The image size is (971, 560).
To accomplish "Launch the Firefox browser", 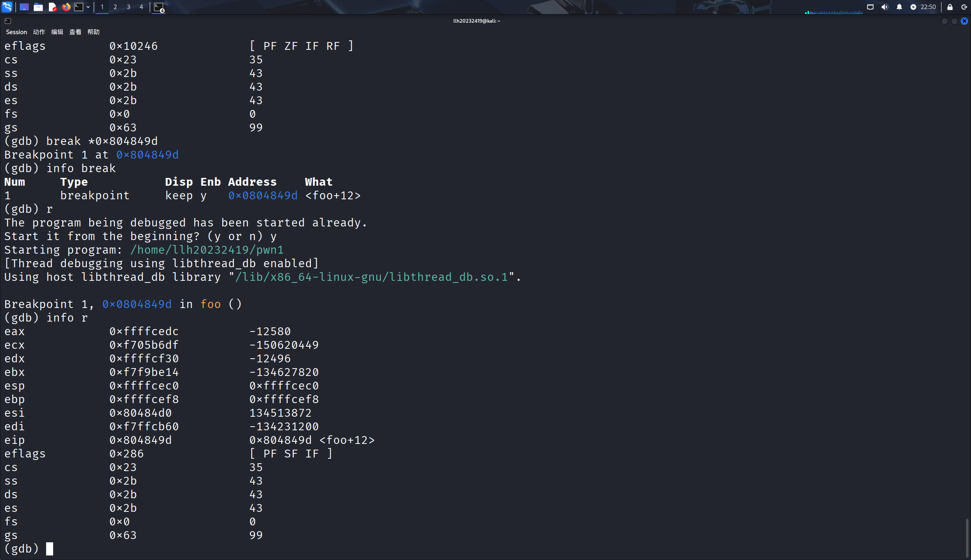I will click(x=66, y=7).
